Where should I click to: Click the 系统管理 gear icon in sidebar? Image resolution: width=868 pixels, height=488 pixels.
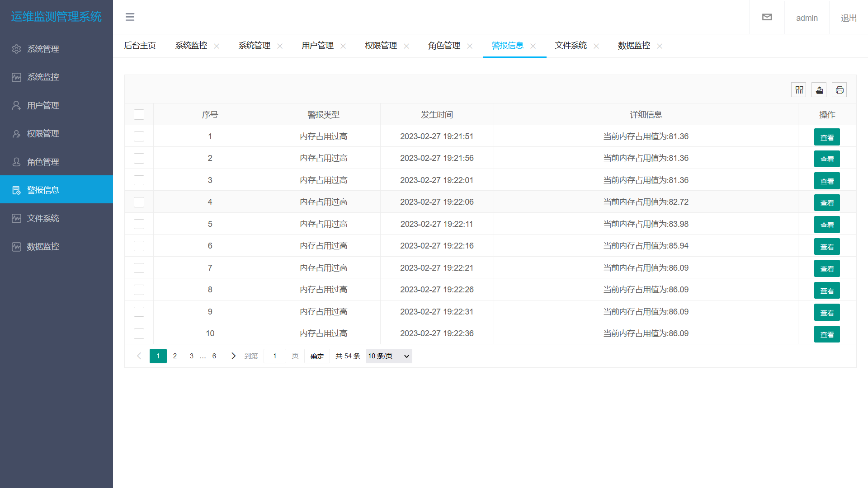pyautogui.click(x=17, y=49)
